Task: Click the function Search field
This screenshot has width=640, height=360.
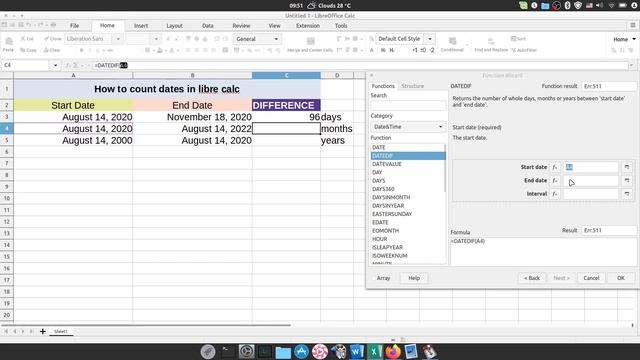Action: (408, 106)
